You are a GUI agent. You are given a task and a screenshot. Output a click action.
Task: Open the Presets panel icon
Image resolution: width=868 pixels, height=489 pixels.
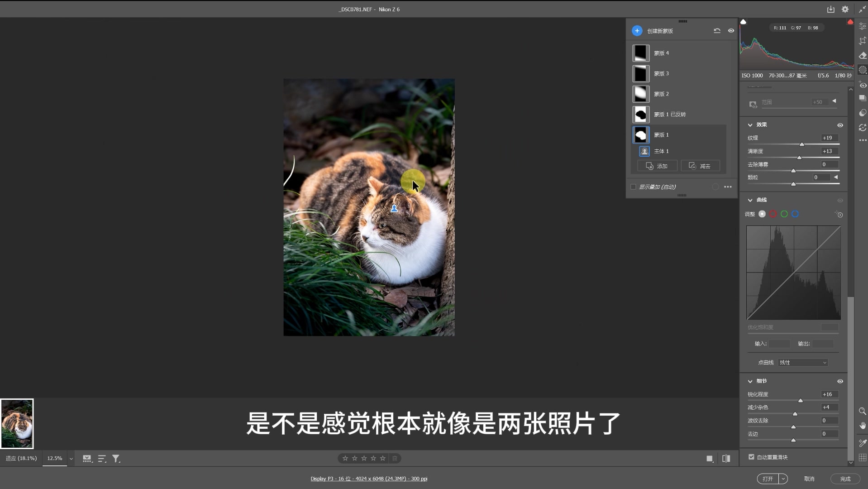pos(863,98)
